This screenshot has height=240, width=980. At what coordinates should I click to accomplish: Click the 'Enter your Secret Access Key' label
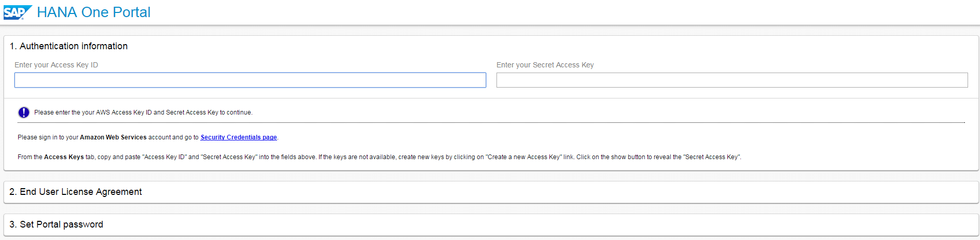(x=545, y=65)
